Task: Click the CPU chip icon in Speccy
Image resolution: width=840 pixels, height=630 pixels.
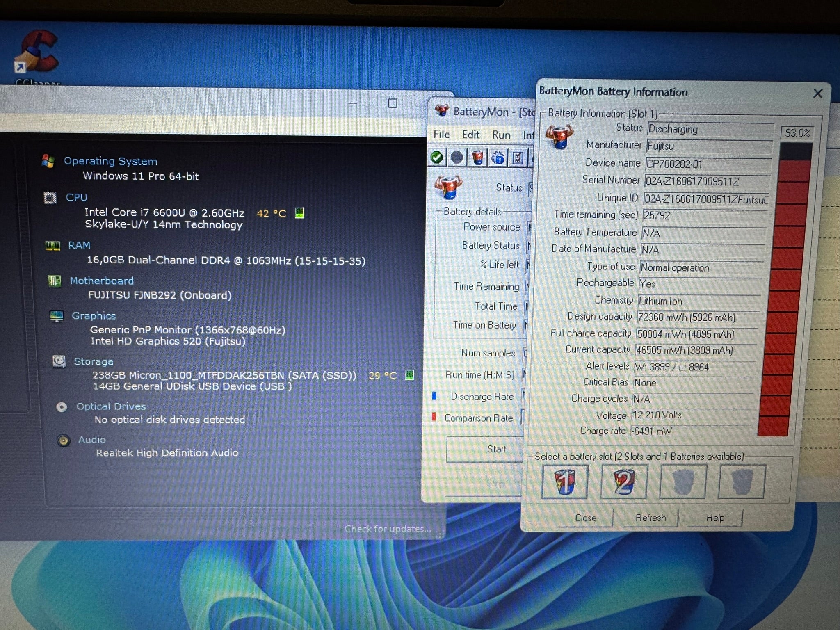Action: click(x=50, y=198)
